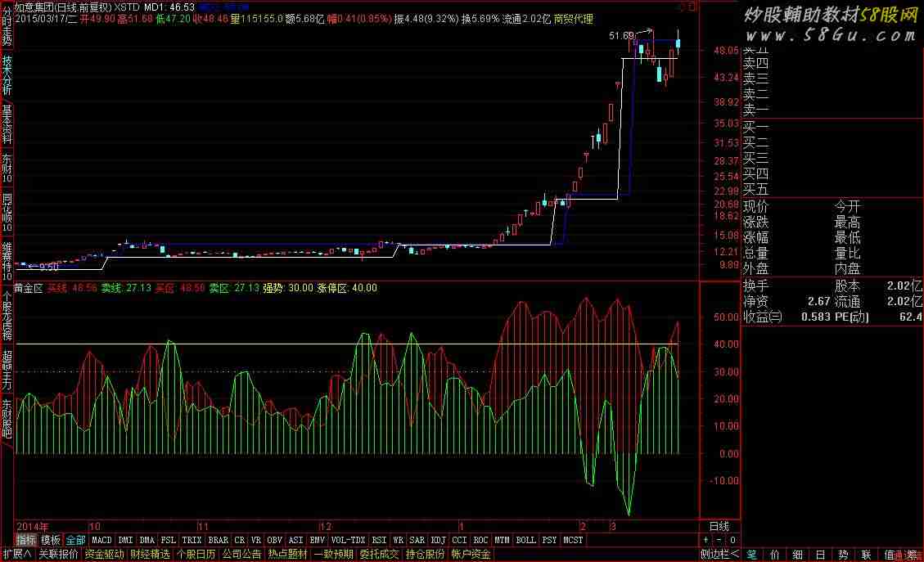Screen dimensions: 924x562
Task: Apply the PSY indicator
Action: tap(549, 540)
